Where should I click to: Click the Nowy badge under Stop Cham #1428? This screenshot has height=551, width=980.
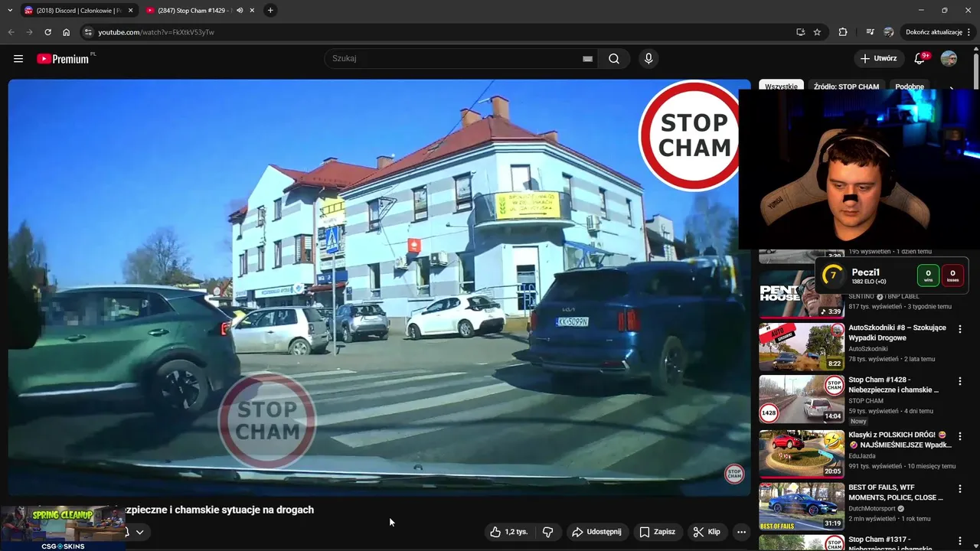pos(858,421)
